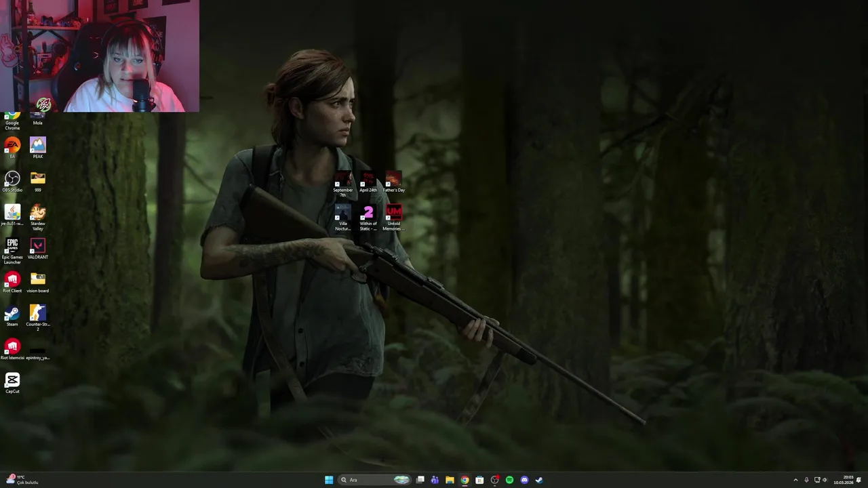Open notifications with the bell icon
This screenshot has width=868, height=488.
pyautogui.click(x=859, y=480)
